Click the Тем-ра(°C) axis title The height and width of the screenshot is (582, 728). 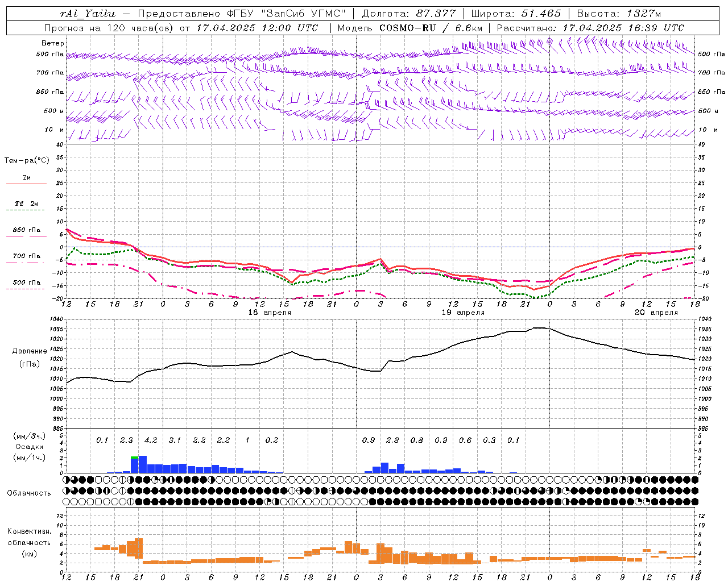tap(27, 161)
